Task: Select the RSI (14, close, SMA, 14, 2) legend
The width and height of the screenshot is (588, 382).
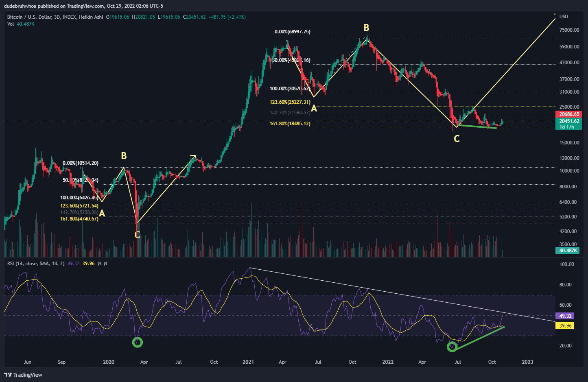Action: point(36,264)
